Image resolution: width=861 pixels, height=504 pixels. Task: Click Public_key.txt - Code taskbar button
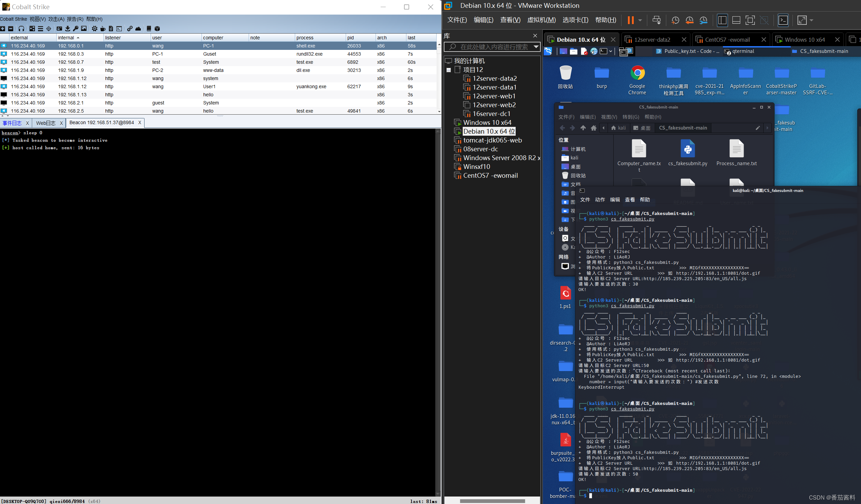687,51
